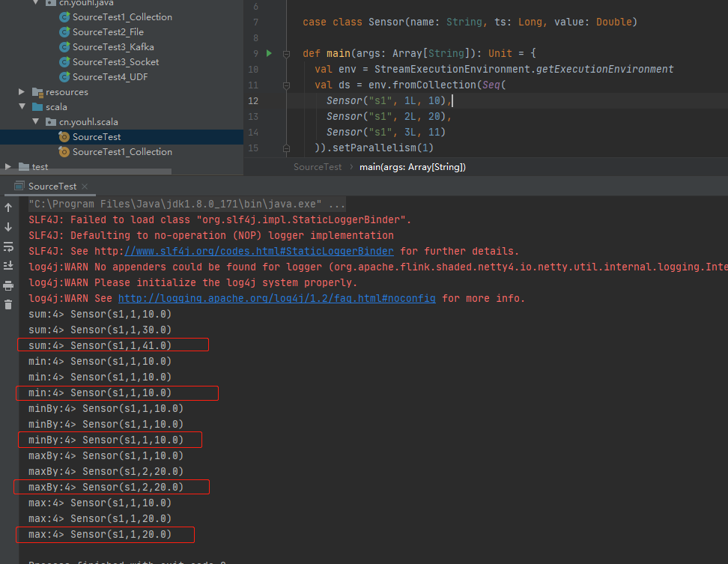Image resolution: width=728 pixels, height=564 pixels.
Task: Open the slf4j StaticLoggerBinder link
Action: pyautogui.click(x=259, y=251)
